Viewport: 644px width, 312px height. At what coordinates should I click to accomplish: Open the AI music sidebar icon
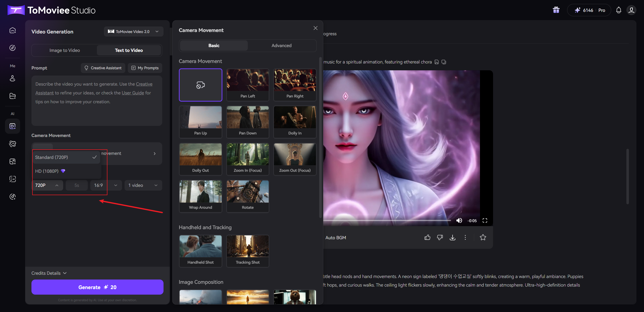13,197
